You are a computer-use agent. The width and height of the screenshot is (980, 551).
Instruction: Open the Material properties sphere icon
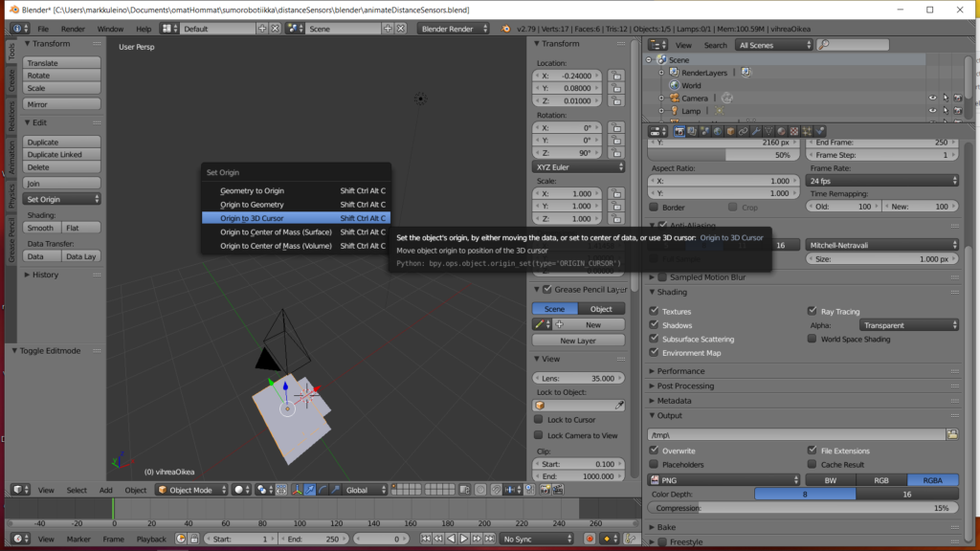click(x=781, y=131)
